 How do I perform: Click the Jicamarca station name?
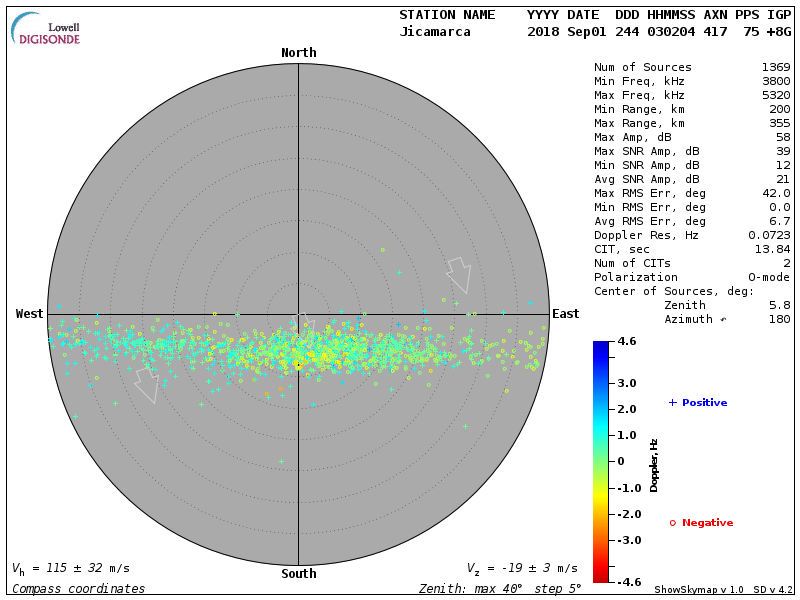click(x=437, y=32)
